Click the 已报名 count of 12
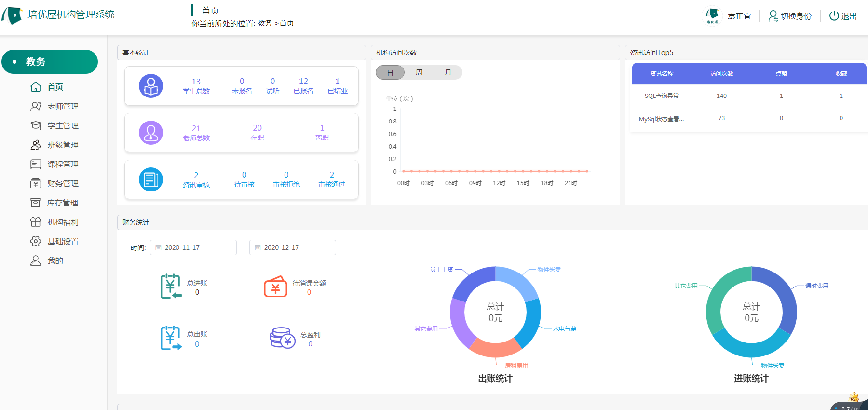This screenshot has width=868, height=410. point(303,82)
